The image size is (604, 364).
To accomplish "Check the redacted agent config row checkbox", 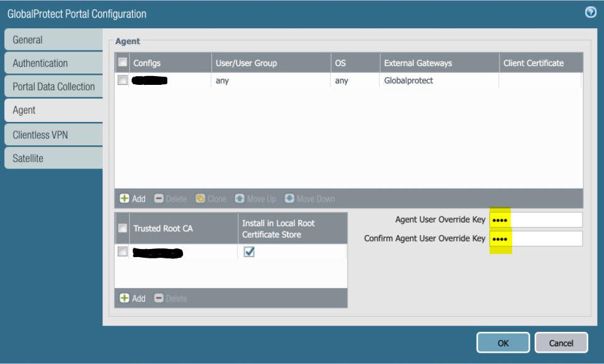I will point(123,80).
